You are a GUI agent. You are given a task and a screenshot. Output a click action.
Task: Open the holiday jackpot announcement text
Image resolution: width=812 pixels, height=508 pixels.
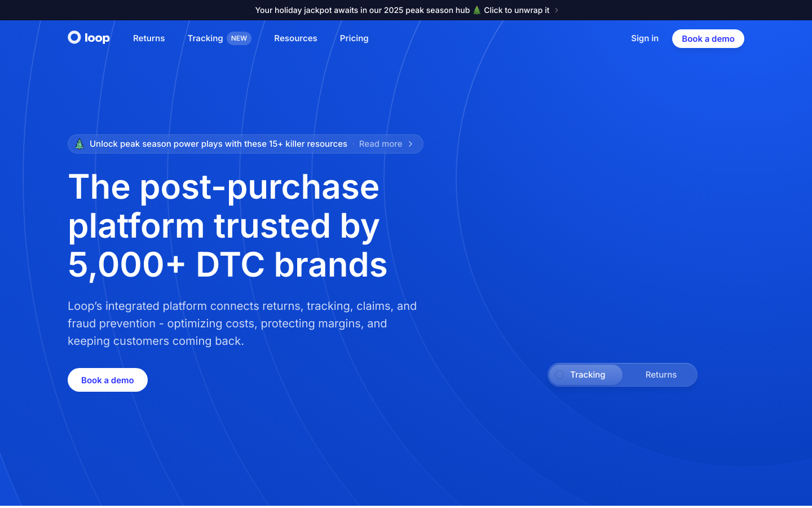tap(362, 10)
